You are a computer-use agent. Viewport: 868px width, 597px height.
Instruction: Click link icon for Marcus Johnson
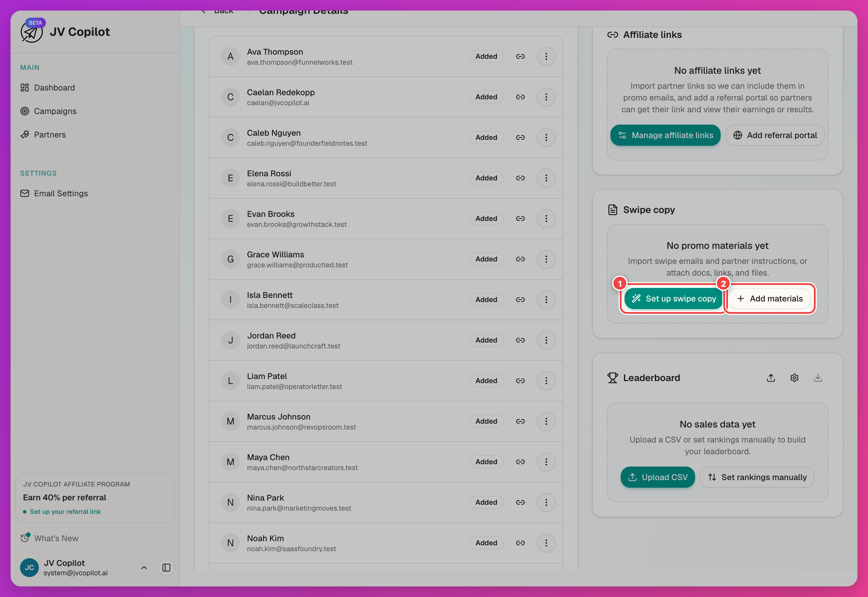tap(520, 421)
